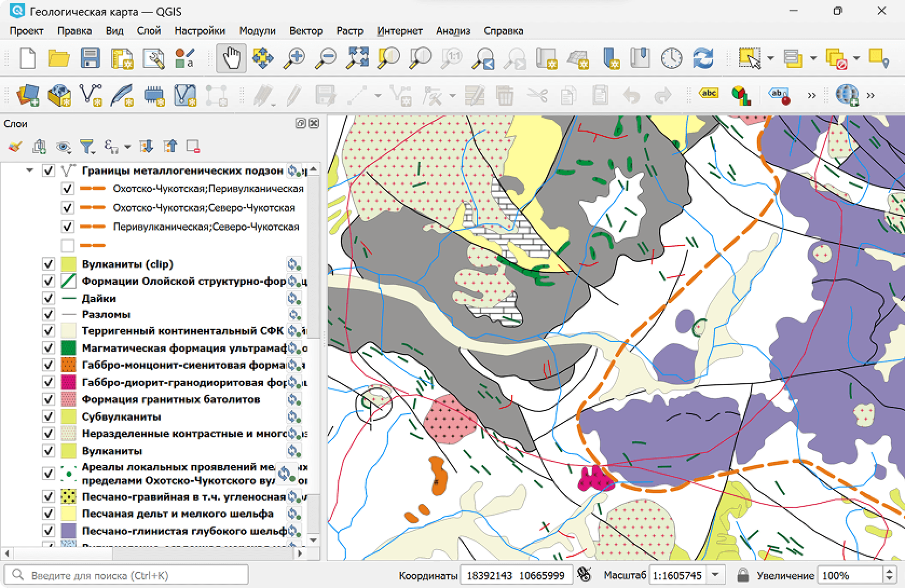Hide the Разломы layer
905x588 pixels.
49,314
